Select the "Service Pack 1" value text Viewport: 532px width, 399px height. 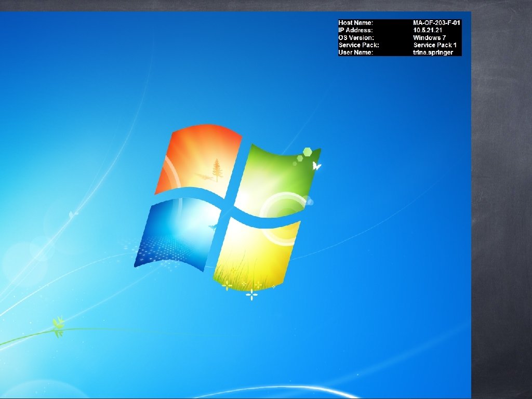[x=435, y=45]
